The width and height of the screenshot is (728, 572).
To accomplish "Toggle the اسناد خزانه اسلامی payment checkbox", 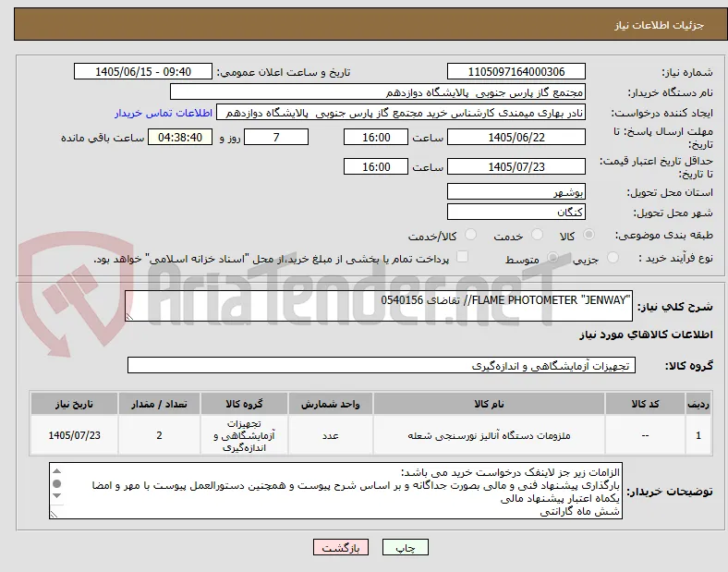I will (x=462, y=257).
